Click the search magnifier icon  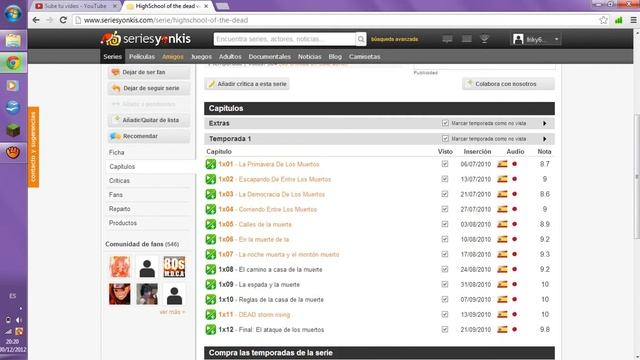(x=361, y=39)
